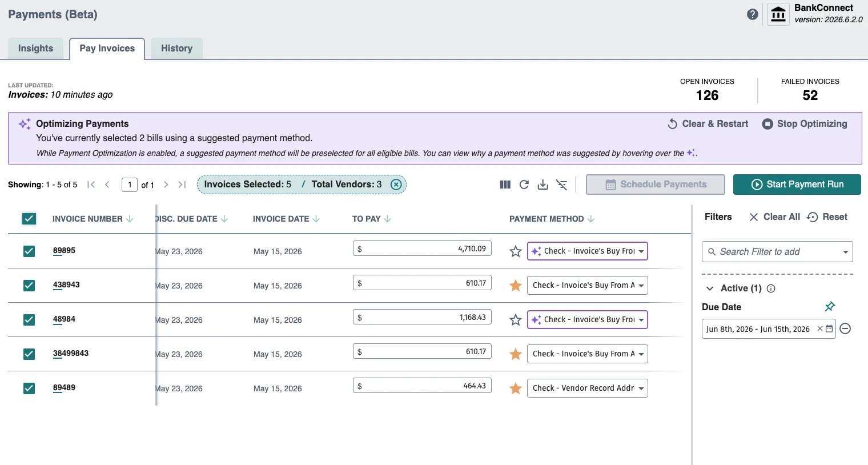
Task: Click Stop Optimizing button
Action: pyautogui.click(x=805, y=124)
